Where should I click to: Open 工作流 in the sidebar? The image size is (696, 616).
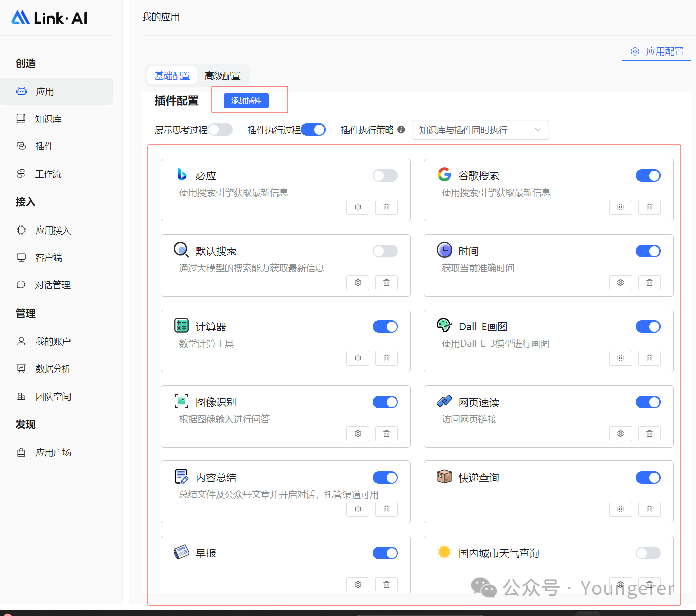[48, 174]
